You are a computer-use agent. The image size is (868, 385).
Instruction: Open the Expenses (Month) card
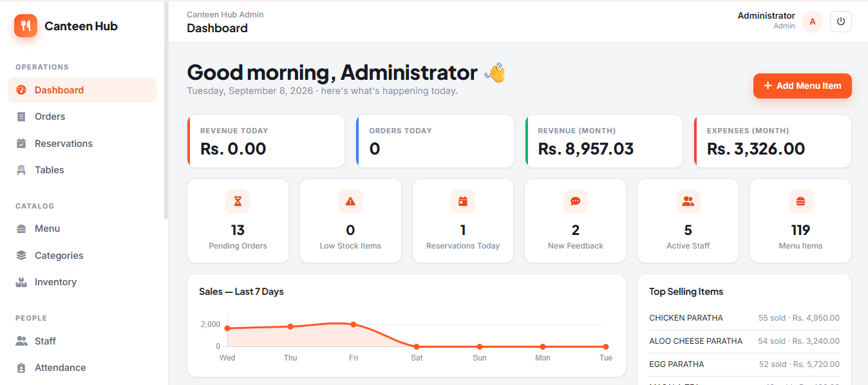pos(773,141)
